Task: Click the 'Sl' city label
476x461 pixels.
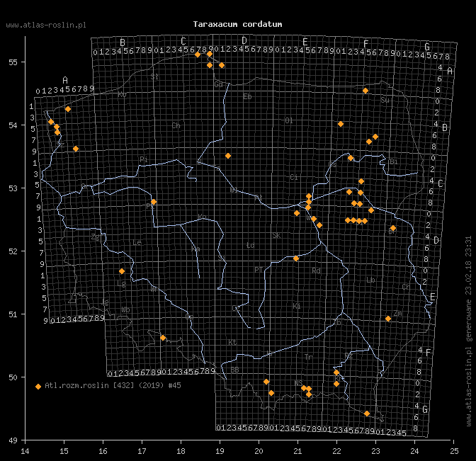Action: [154, 76]
